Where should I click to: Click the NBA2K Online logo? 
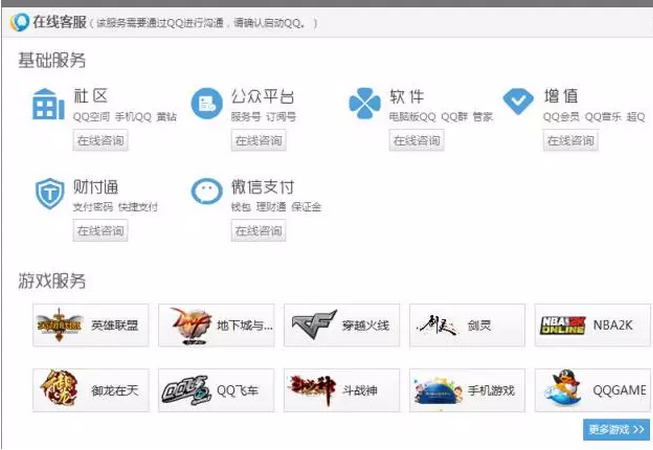click(563, 325)
